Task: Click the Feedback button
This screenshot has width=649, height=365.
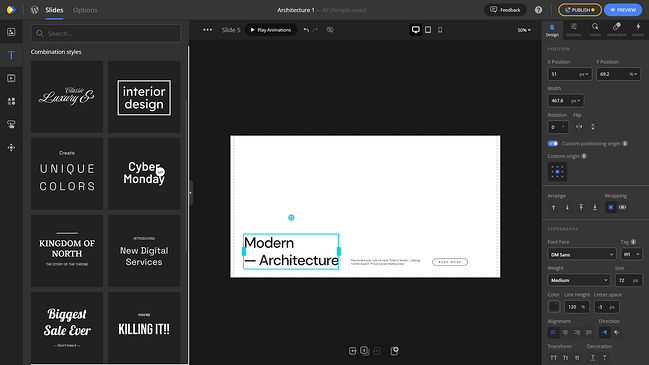Action: (505, 10)
